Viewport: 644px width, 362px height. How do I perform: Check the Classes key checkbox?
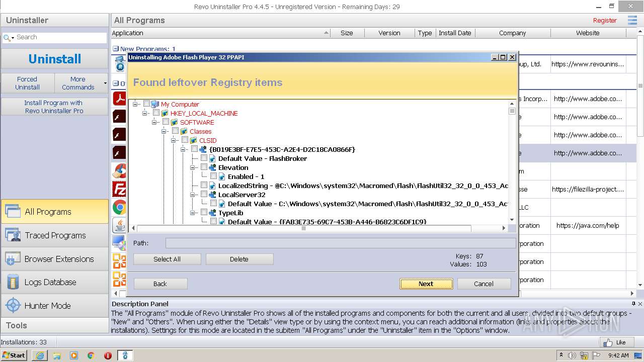[175, 131]
